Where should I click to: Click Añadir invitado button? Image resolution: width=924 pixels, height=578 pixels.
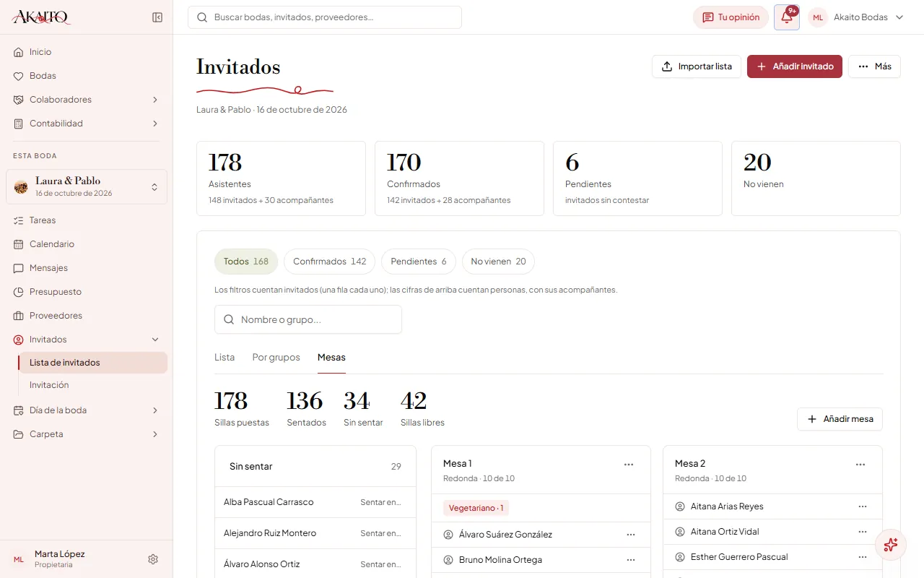795,66
